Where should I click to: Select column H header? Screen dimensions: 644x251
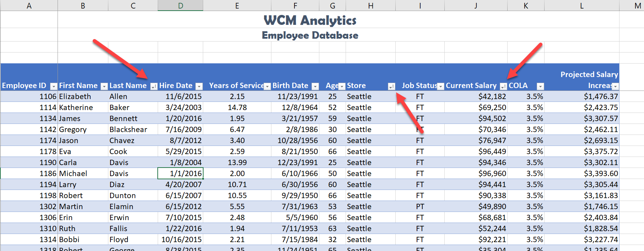click(370, 6)
